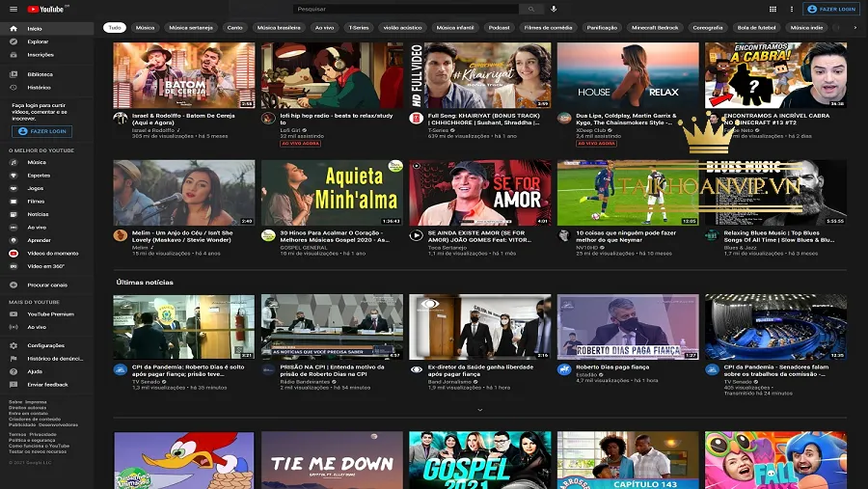Open Política e segurança footer link
Viewport: 868px width, 489px height.
pyautogui.click(x=32, y=440)
